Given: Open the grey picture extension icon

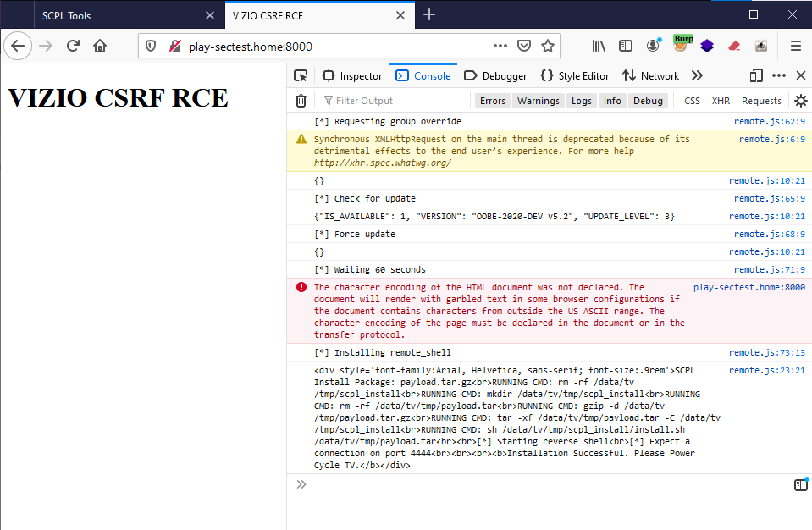Looking at the screenshot, I should pyautogui.click(x=760, y=46).
